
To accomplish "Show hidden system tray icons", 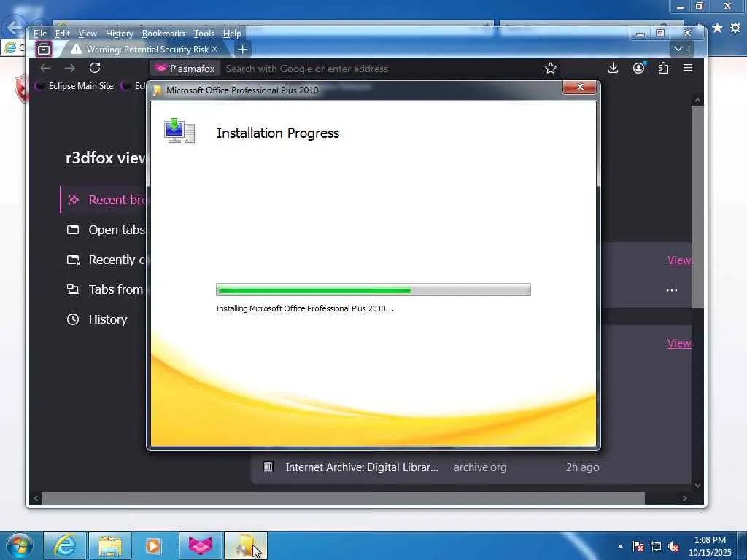I will (620, 546).
